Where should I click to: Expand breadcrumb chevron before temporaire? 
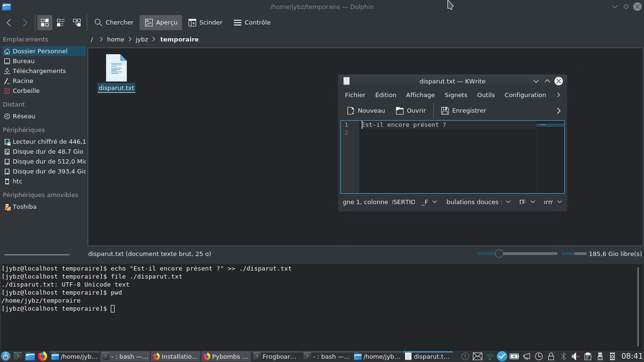pos(154,39)
